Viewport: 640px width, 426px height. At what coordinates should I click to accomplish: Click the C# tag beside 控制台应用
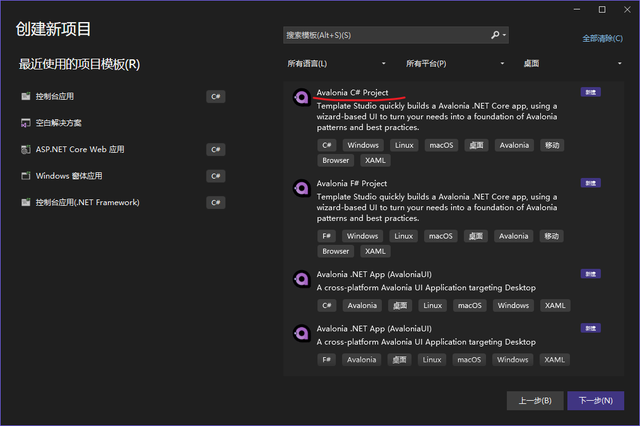pyautogui.click(x=216, y=97)
